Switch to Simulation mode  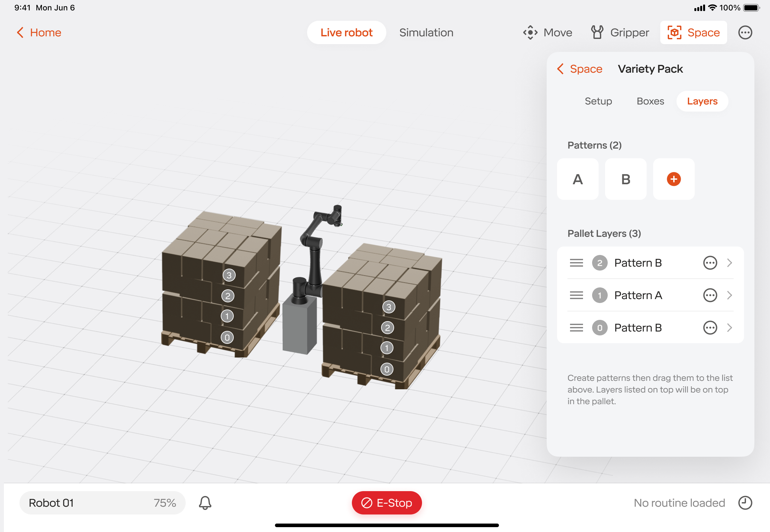[426, 32]
